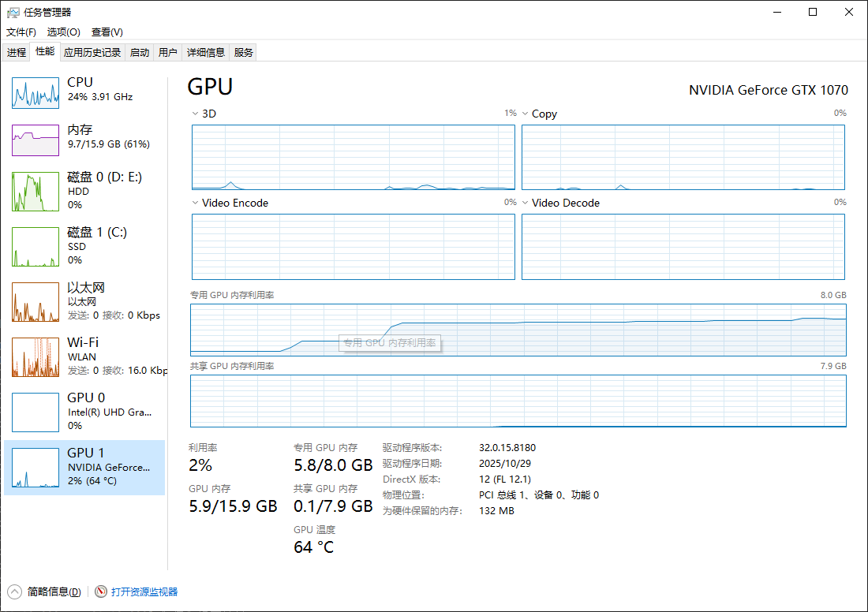Image resolution: width=868 pixels, height=612 pixels.
Task: Open 磁盘 1 (C:) SSD graph icon
Action: [36, 247]
